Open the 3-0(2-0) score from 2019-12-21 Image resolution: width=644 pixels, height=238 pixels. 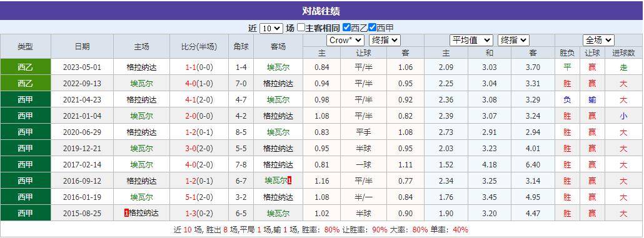pyautogui.click(x=199, y=149)
